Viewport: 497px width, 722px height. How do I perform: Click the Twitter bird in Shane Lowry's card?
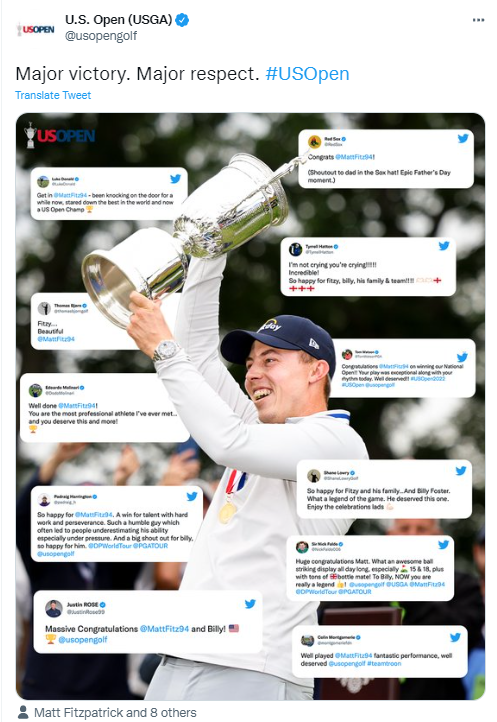(x=461, y=471)
